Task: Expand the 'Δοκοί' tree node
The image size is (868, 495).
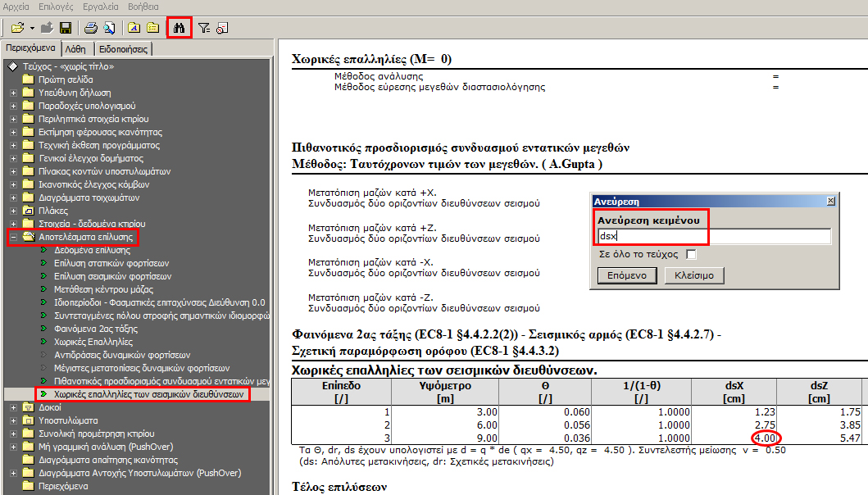Action: click(13, 407)
